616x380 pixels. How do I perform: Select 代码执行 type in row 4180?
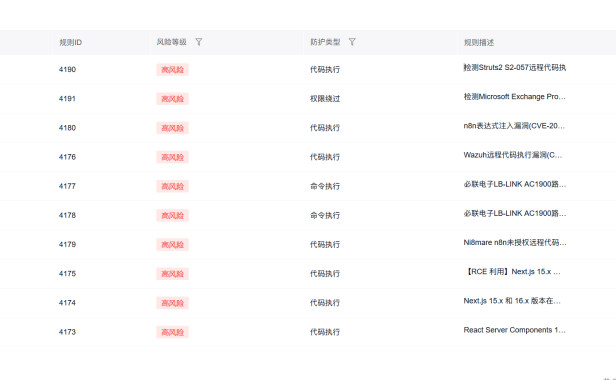coord(325,128)
